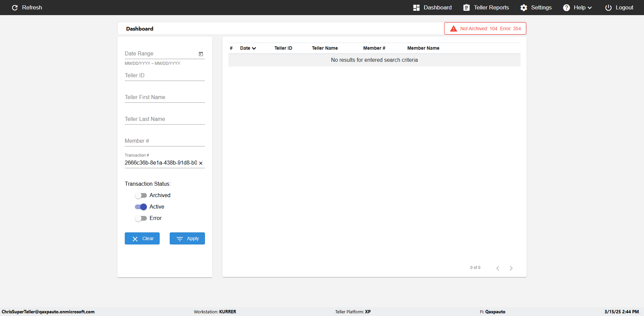Click the Apply filters button

coord(187,238)
